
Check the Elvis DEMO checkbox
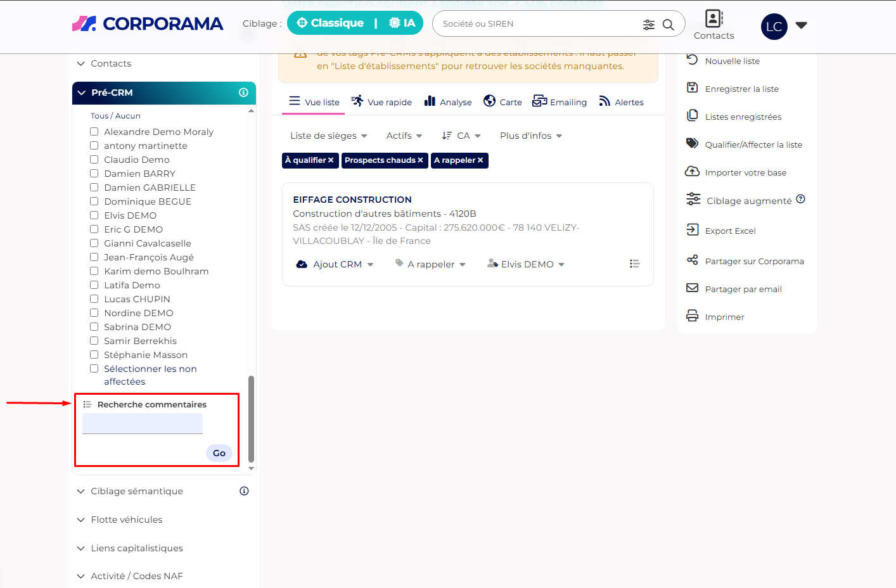tap(94, 215)
